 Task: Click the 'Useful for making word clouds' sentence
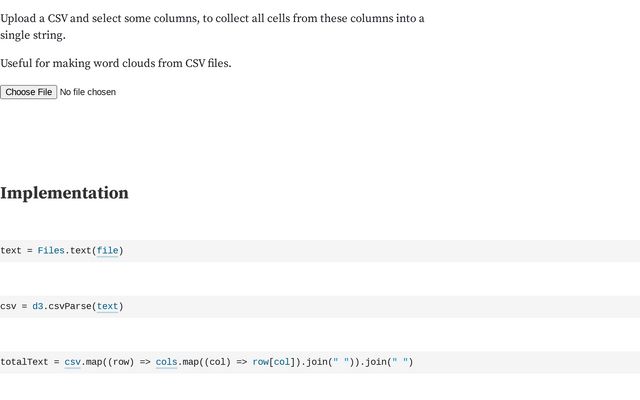point(116,64)
